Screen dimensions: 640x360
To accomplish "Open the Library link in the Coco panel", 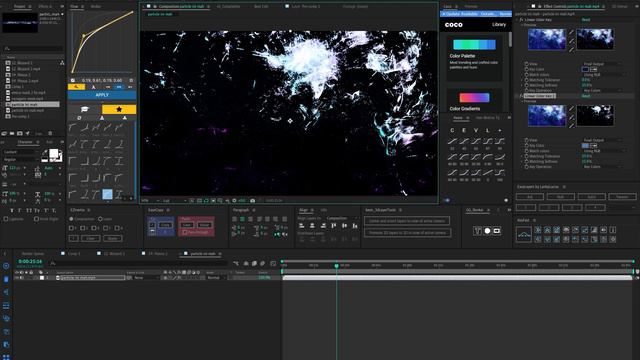I will [x=499, y=24].
